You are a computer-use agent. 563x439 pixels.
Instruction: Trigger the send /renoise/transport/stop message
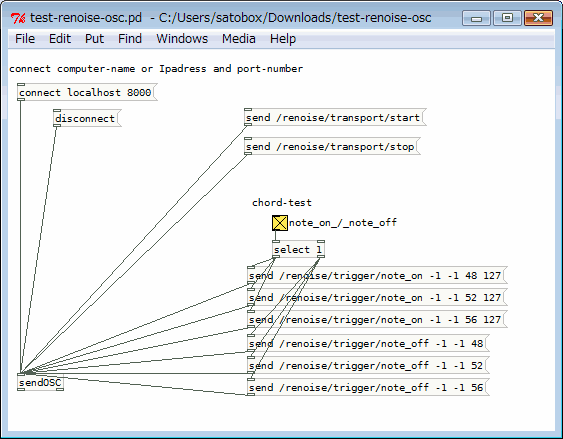(x=332, y=146)
